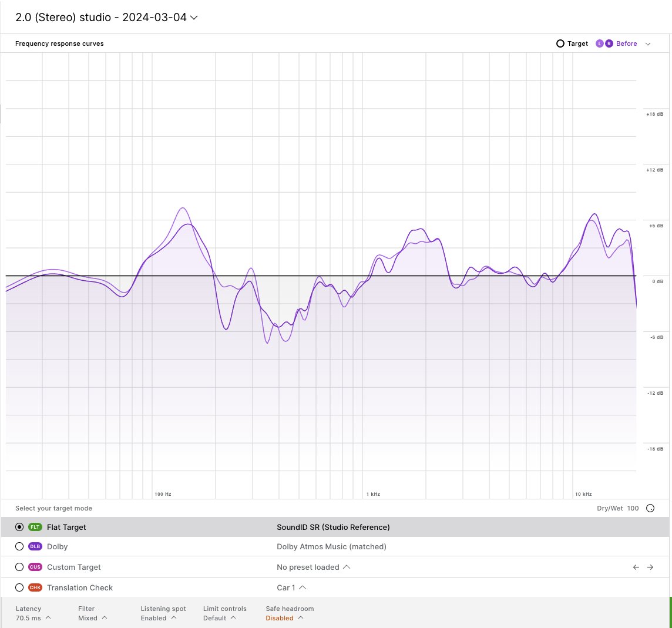Click the CHK Translation Check badge icon
The image size is (672, 628).
35,587
